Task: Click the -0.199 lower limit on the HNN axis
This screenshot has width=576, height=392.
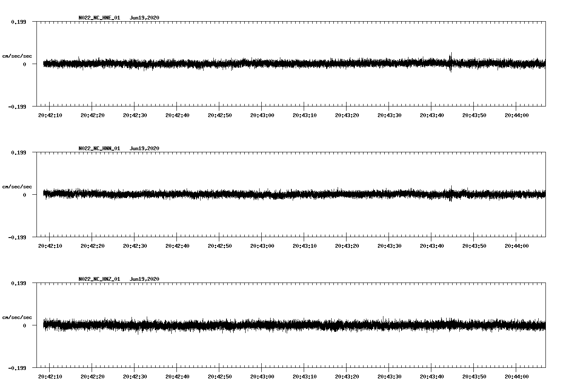Action: pos(17,237)
